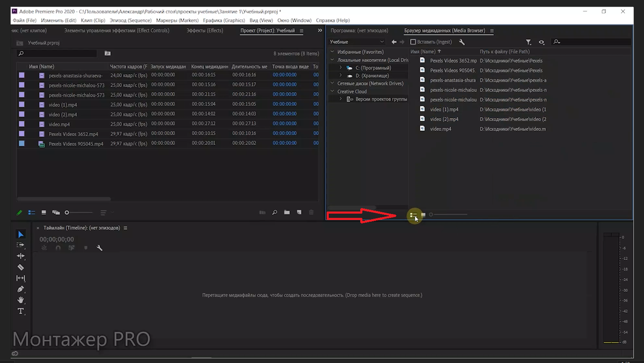Switch to the Программа (Program) tab
Screen dimensions: 644x363
[x=359, y=31]
